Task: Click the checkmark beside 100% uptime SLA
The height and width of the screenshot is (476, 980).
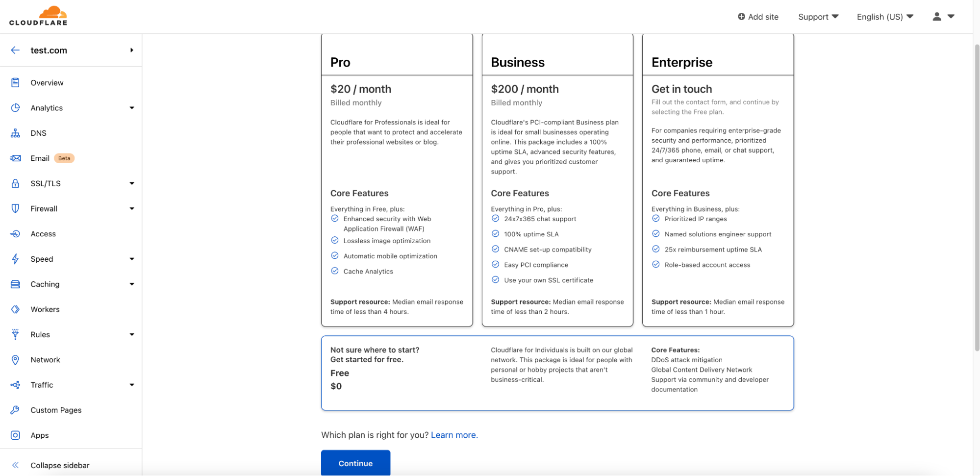Action: (496, 234)
